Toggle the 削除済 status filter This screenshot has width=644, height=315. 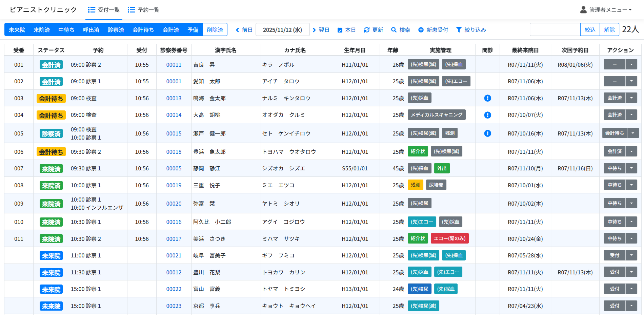coord(215,30)
